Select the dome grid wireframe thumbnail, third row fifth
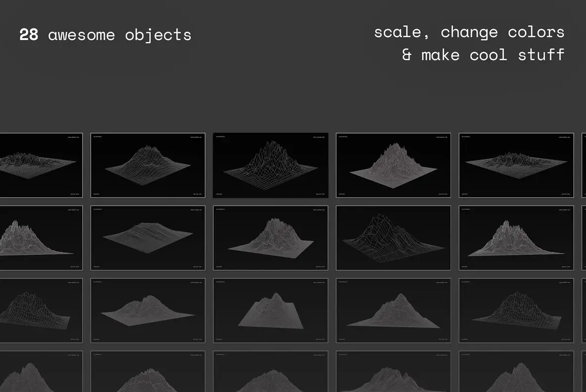586x392 pixels. pos(516,310)
